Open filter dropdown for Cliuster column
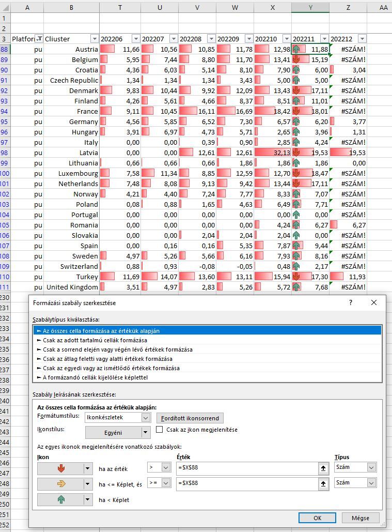Image resolution: width=392 pixels, height=532 pixels. (95, 39)
